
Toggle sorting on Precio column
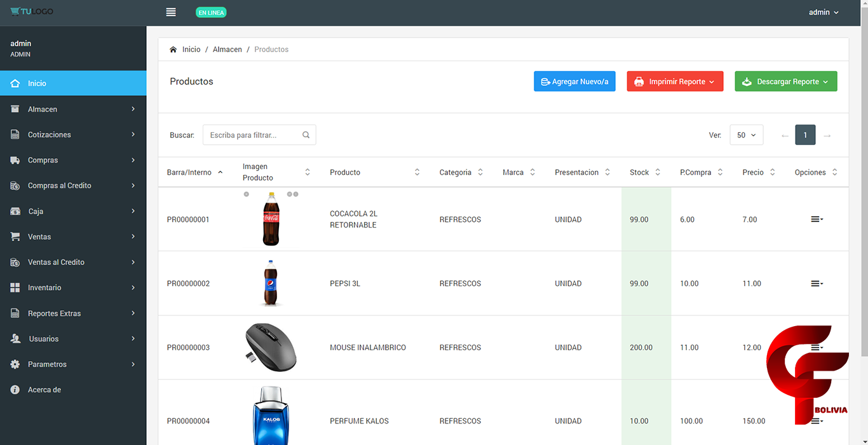point(759,172)
